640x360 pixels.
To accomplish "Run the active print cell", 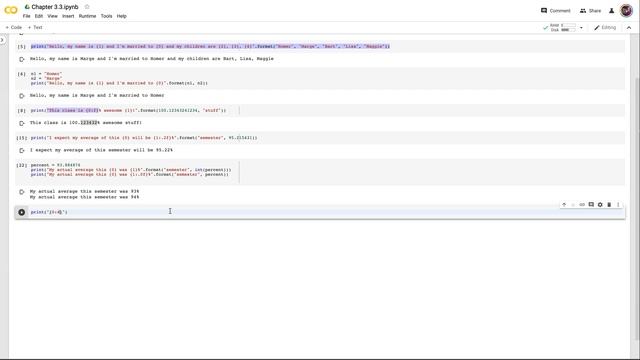I will coord(22,212).
